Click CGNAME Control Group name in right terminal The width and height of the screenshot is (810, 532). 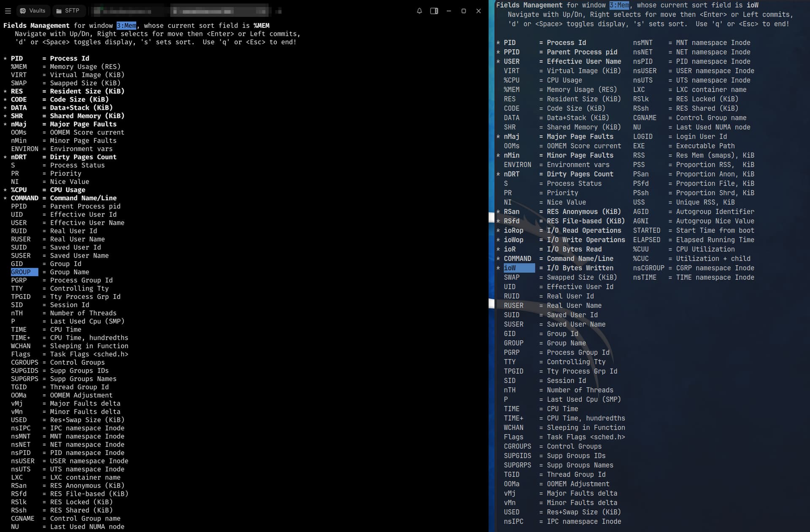[x=690, y=118]
